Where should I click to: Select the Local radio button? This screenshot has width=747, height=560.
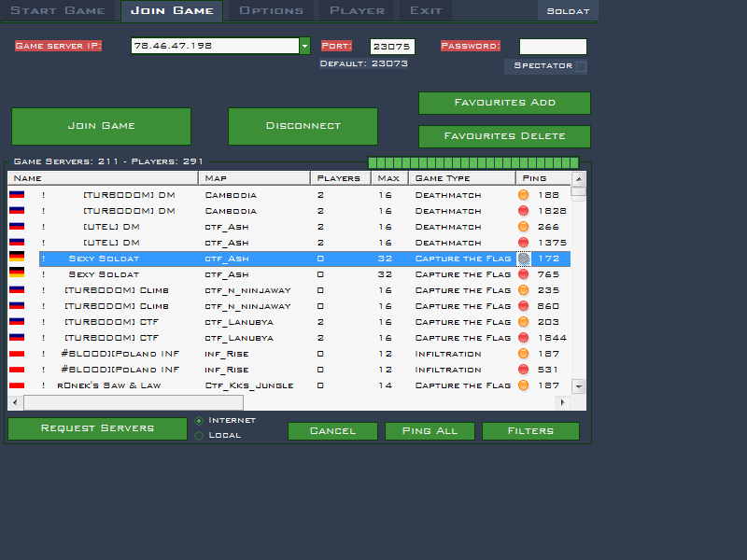pos(199,436)
